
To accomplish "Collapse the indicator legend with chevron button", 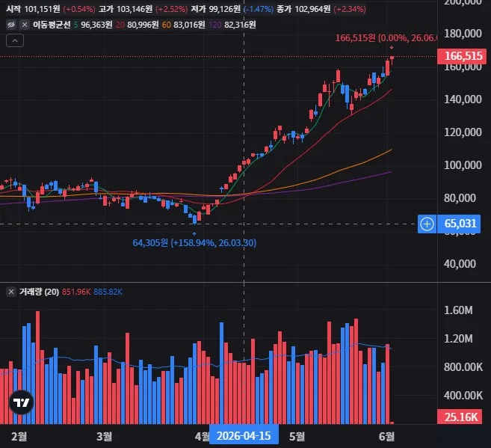I will click(15, 40).
